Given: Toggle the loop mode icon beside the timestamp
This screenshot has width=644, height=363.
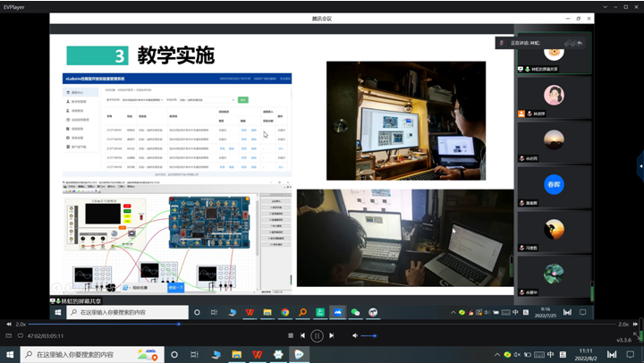Looking at the screenshot, I should 20,335.
